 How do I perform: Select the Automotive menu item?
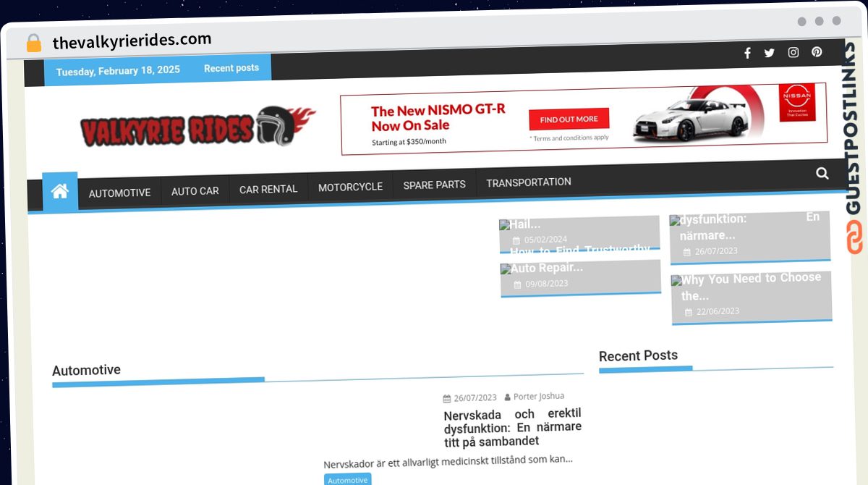point(119,193)
